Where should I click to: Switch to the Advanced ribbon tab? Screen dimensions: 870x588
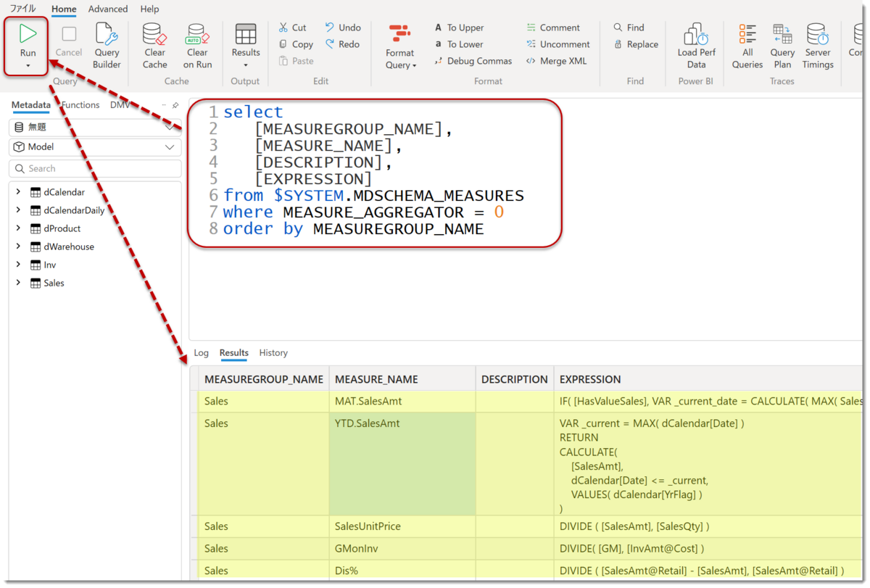(108, 9)
